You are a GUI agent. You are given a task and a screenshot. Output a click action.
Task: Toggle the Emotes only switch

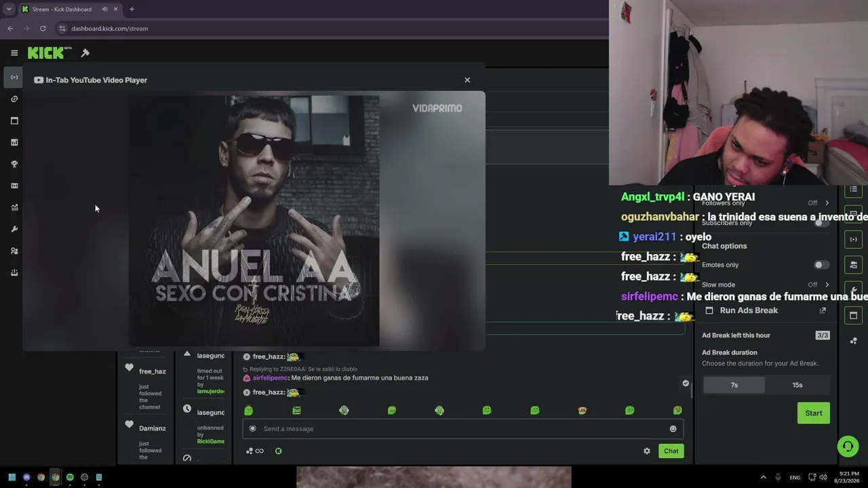(821, 265)
